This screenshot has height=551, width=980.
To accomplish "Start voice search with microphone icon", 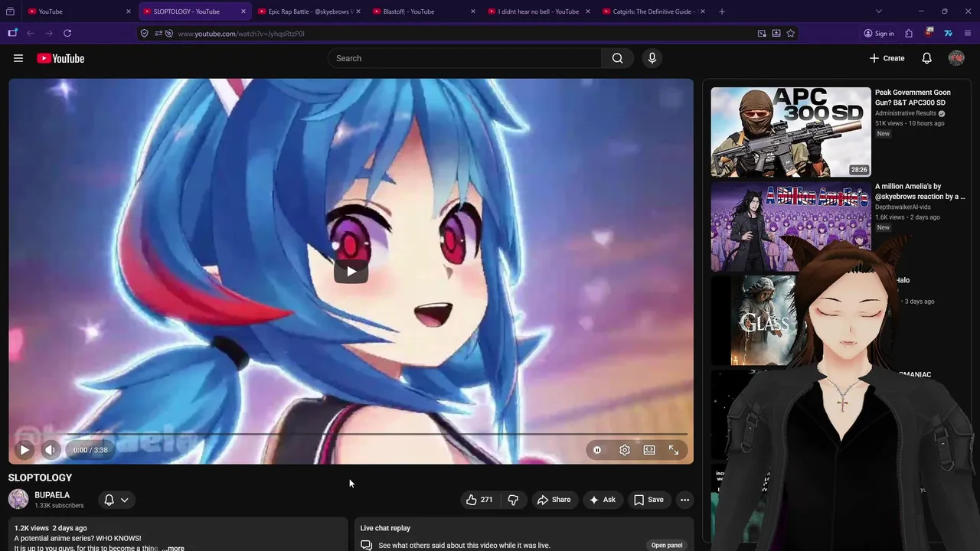I will (x=652, y=58).
